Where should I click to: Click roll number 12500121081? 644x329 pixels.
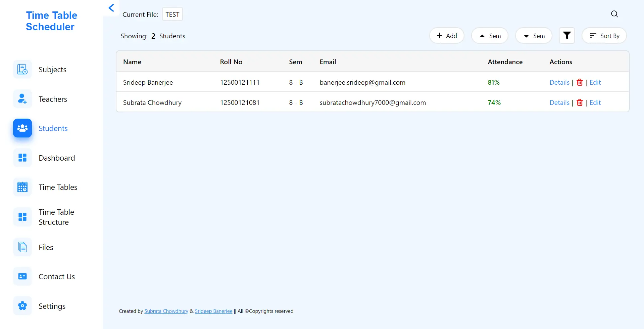240,102
